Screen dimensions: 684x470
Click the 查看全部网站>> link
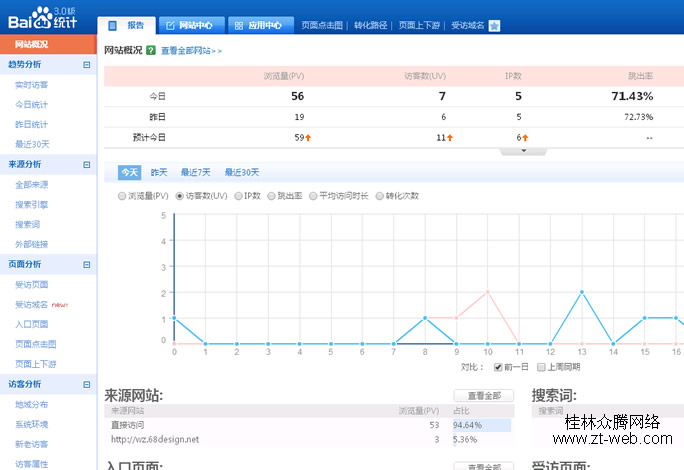pos(192,51)
